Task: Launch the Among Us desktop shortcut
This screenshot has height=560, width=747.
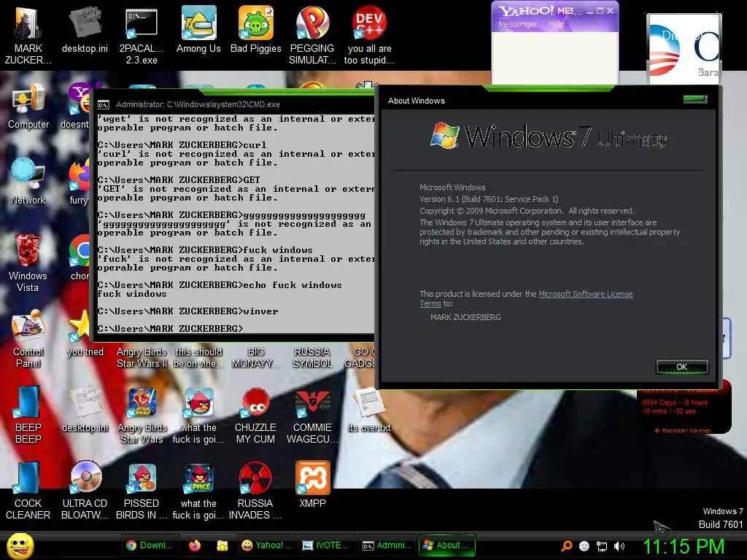Action: (x=198, y=29)
